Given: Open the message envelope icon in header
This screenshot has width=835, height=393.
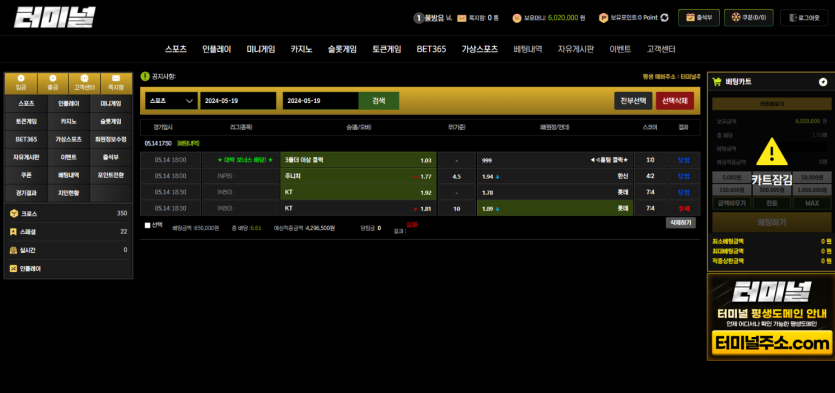Looking at the screenshot, I should [x=462, y=18].
